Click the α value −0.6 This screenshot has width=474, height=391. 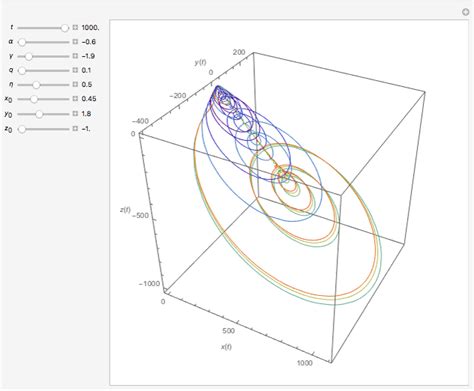click(x=89, y=42)
